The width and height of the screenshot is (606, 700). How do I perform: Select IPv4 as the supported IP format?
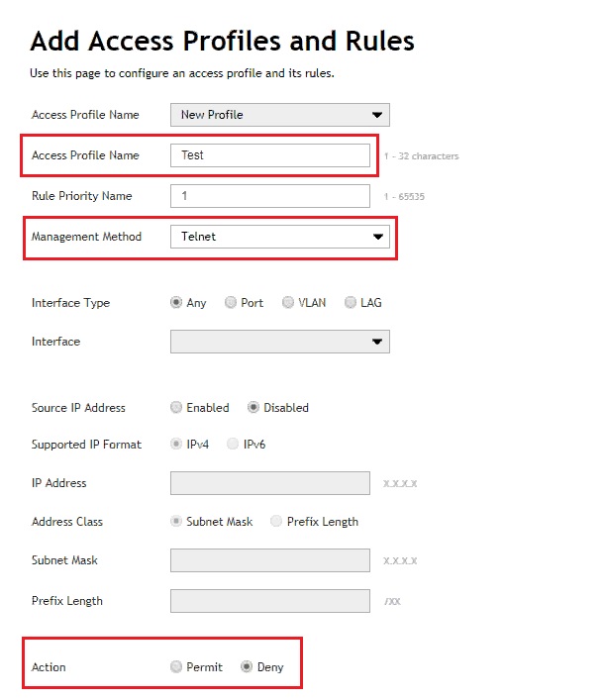(176, 445)
